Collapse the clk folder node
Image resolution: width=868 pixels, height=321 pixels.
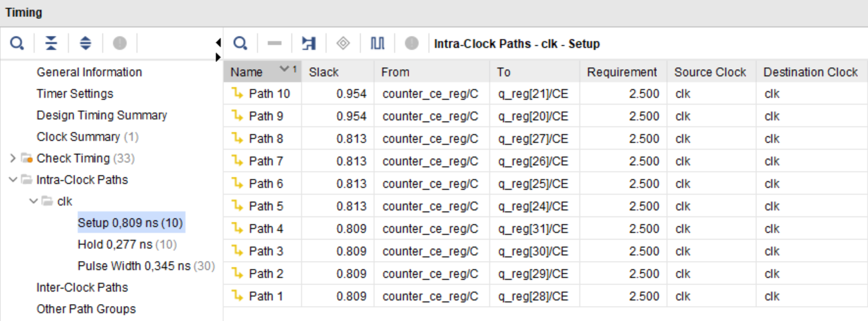(x=33, y=202)
